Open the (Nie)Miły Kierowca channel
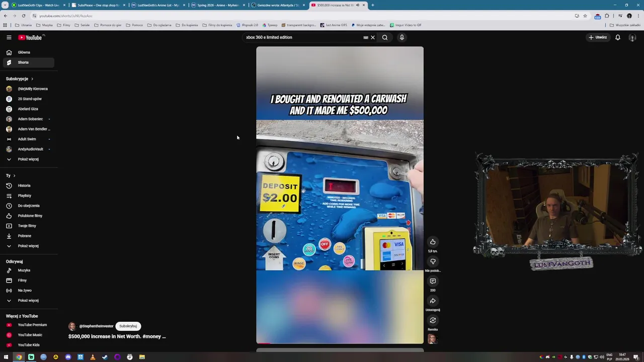Image resolution: width=644 pixels, height=362 pixels. 29,88
